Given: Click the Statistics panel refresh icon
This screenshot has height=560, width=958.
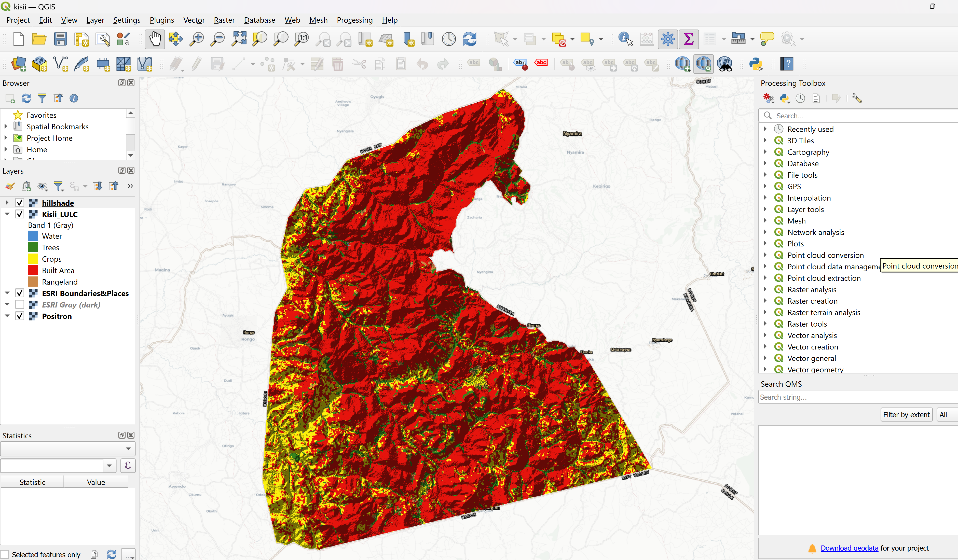Looking at the screenshot, I should tap(111, 554).
